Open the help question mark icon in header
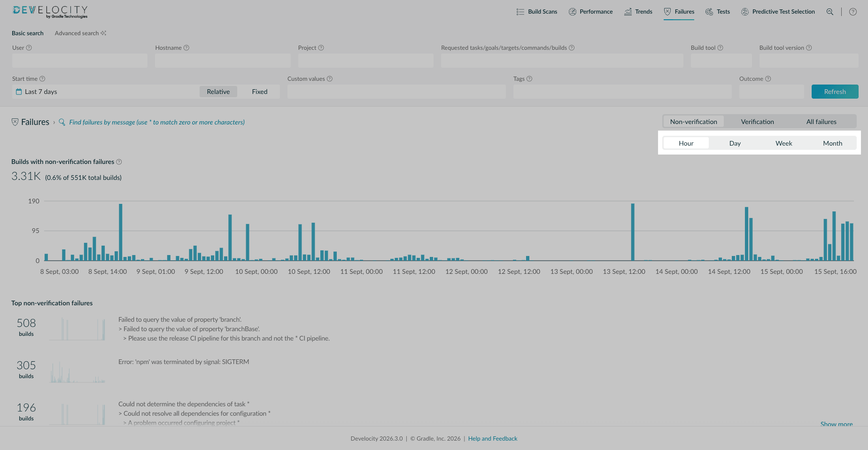The image size is (868, 450). click(853, 12)
